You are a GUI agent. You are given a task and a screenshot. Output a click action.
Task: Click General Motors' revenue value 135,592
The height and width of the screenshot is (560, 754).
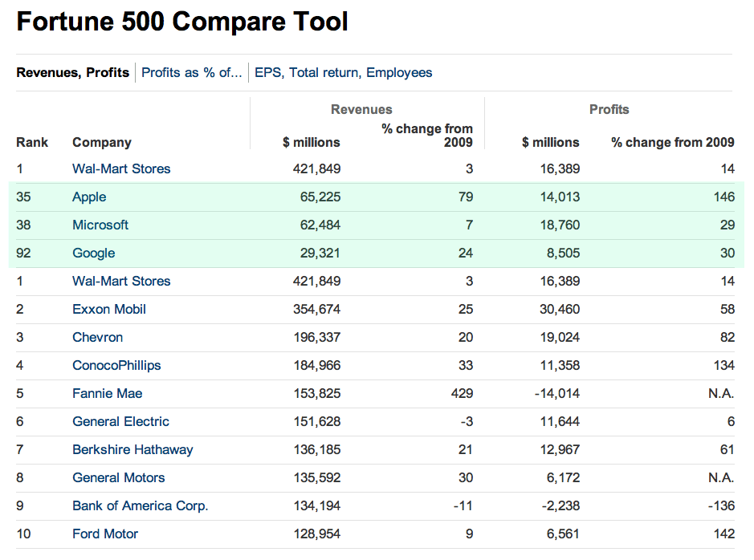pos(317,478)
